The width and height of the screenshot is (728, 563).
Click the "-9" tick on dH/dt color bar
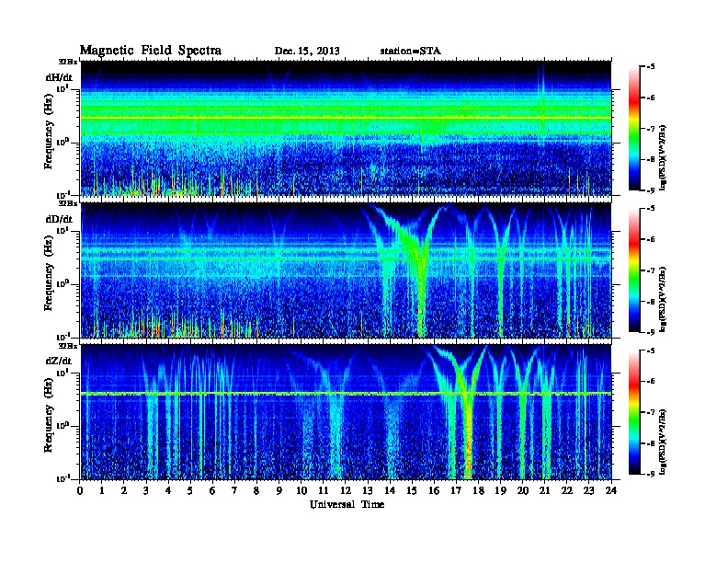pos(650,190)
